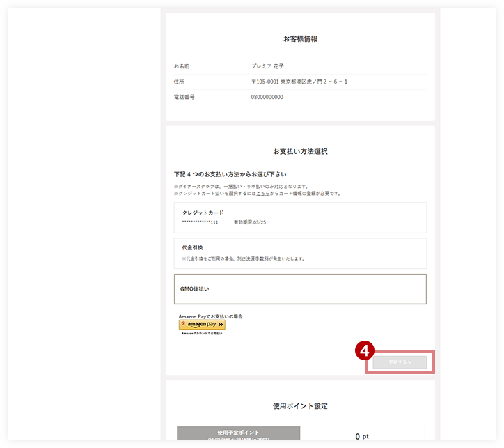Click the Amazon Payでお支払いの場合 label
The width and height of the screenshot is (504, 448).
[x=210, y=316]
